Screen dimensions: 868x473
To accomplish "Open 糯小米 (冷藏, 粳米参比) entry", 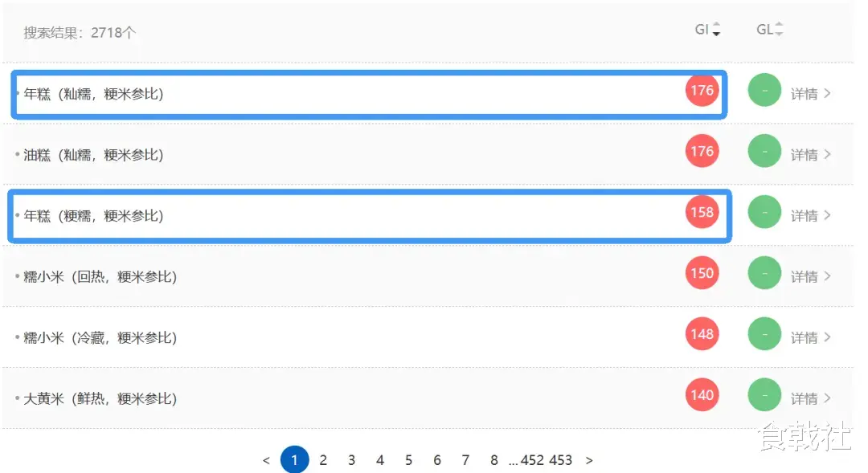I will [100, 338].
